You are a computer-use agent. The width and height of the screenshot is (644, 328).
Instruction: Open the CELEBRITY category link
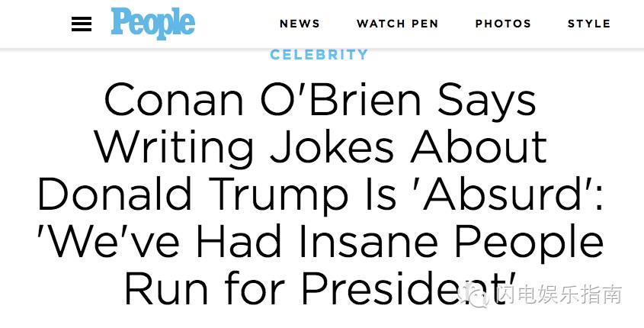(319, 55)
